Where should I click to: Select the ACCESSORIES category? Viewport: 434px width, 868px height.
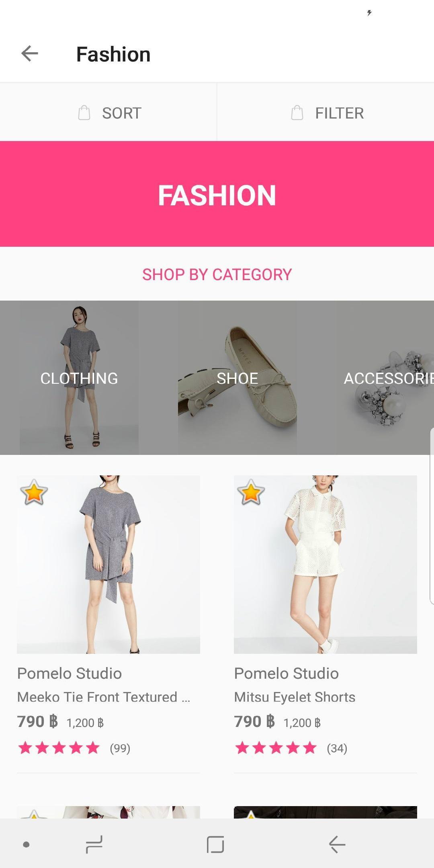pos(385,378)
